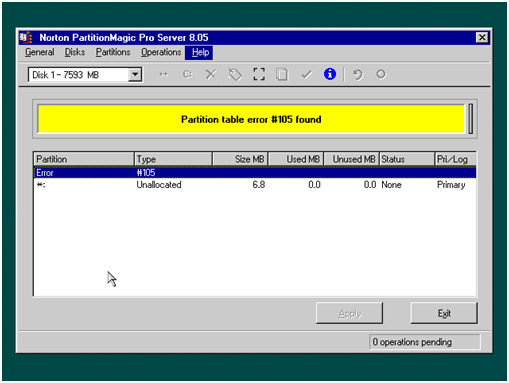Screen dimensions: 509x383
Task: Click the yellow Partition table error #105 disk map
Action: [251, 119]
